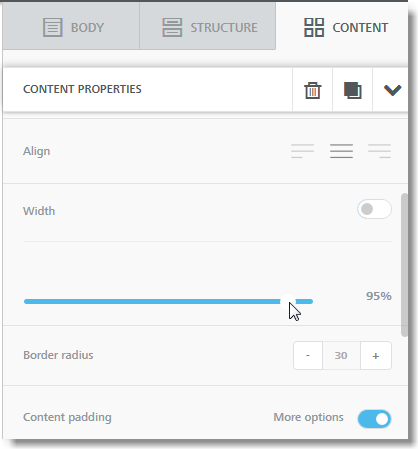Toggle the Width auto switch
The width and height of the screenshot is (418, 449).
click(x=374, y=209)
